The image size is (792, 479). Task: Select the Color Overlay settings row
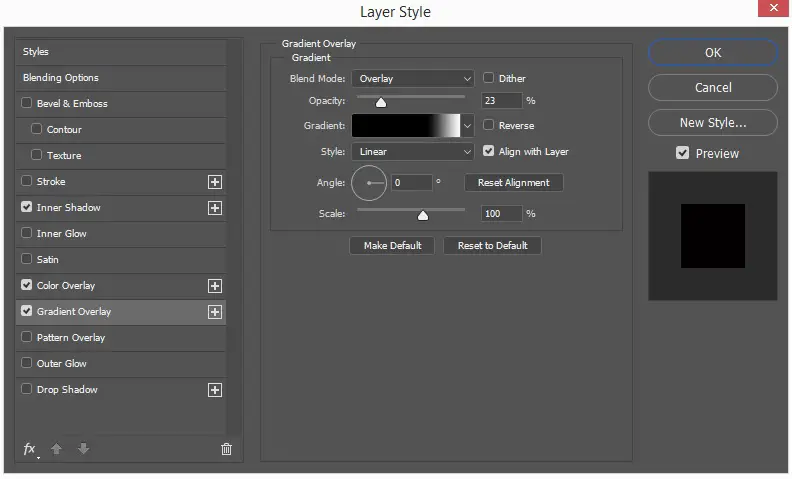121,286
